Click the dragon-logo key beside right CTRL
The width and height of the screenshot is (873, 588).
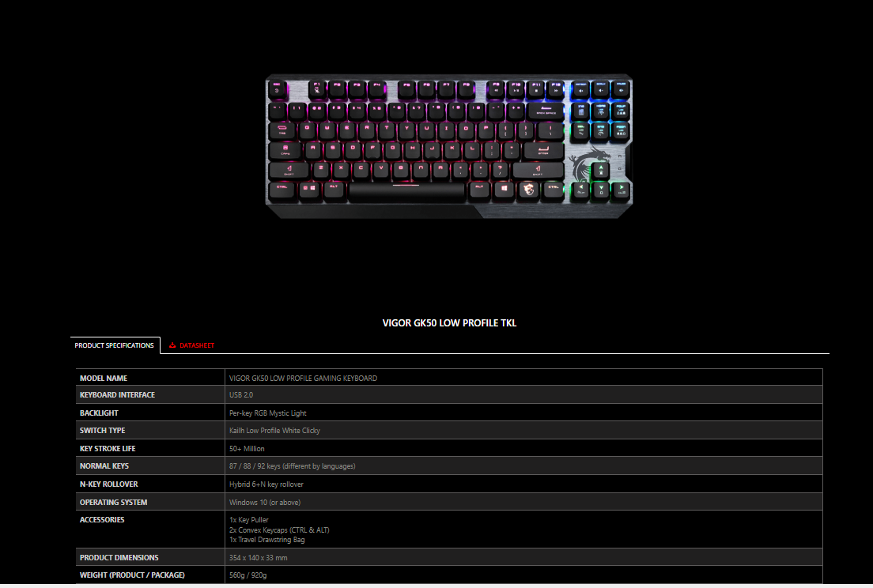point(528,190)
